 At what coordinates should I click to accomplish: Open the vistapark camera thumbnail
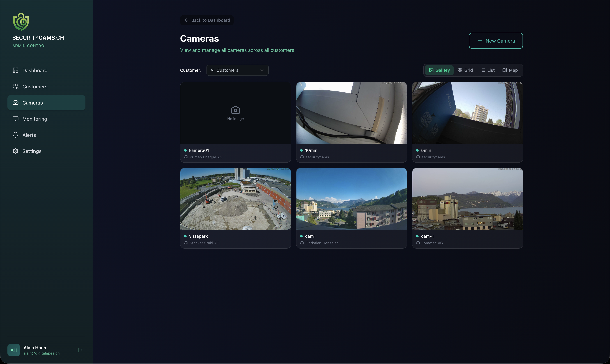235,199
